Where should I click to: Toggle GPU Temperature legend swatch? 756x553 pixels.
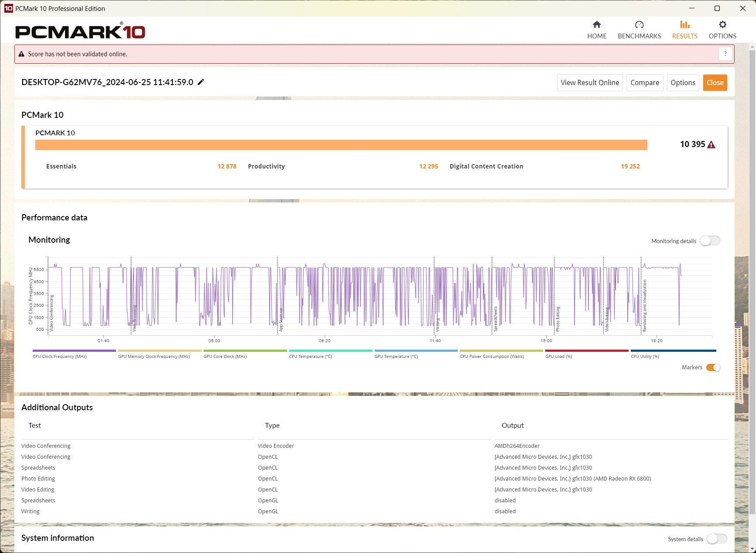416,350
